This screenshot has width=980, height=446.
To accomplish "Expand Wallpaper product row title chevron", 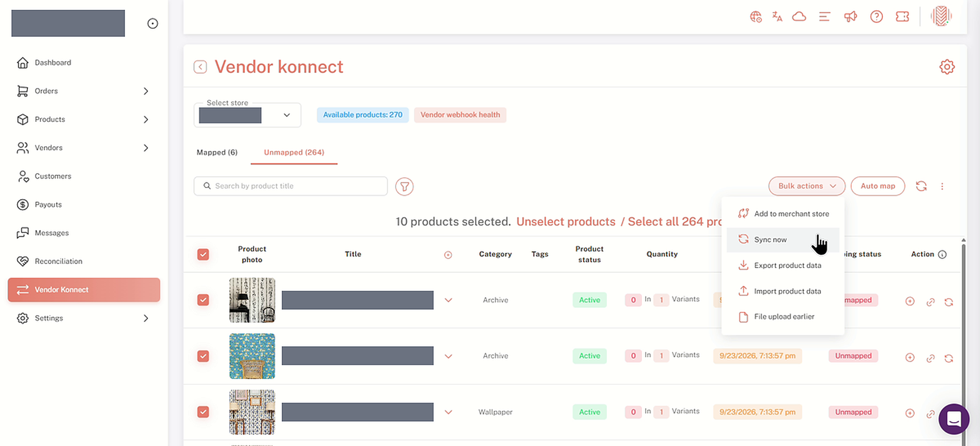I will (448, 412).
